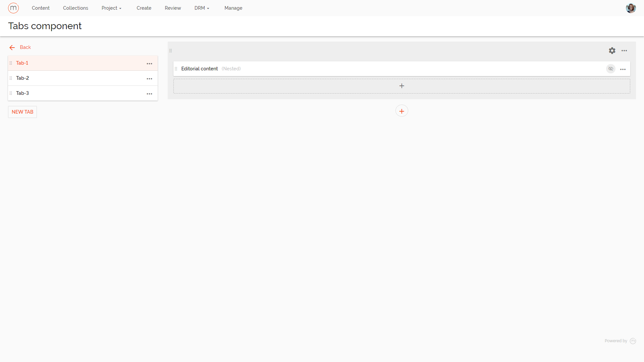This screenshot has width=644, height=362.
Task: Click the drag handle beside Editorial content
Action: coord(176,69)
